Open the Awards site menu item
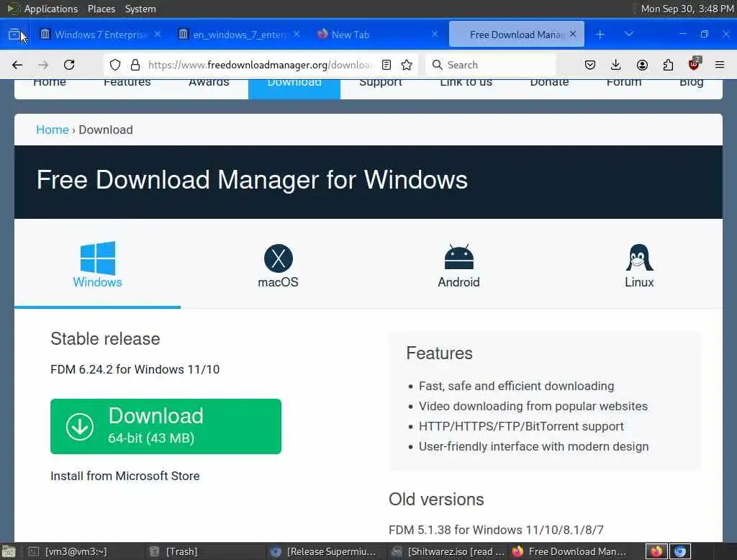737x560 pixels. pyautogui.click(x=209, y=82)
